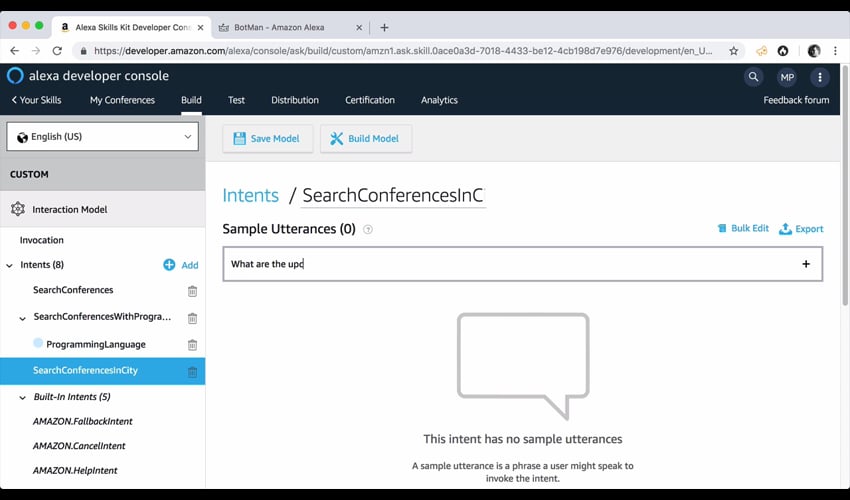The image size is (850, 500).
Task: Click the Build Model wrench icon
Action: (x=337, y=139)
